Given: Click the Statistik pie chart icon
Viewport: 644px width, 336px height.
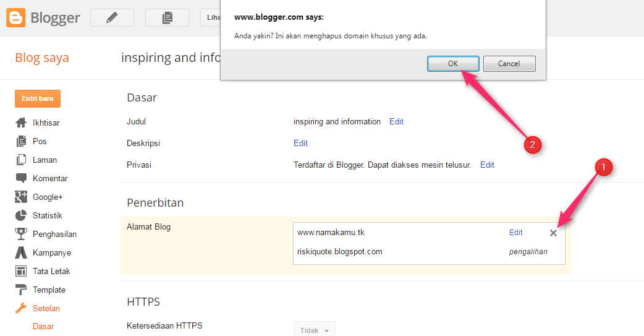Looking at the screenshot, I should tap(21, 215).
